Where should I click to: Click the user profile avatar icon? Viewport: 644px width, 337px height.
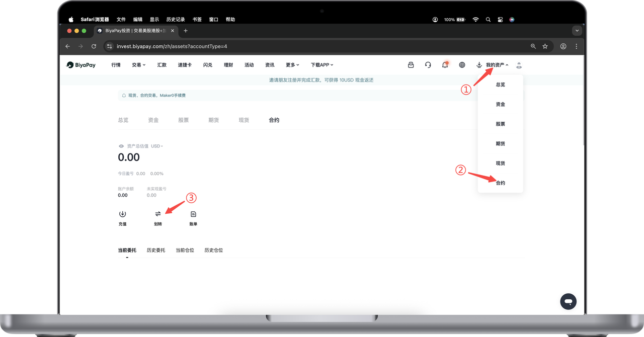click(519, 65)
